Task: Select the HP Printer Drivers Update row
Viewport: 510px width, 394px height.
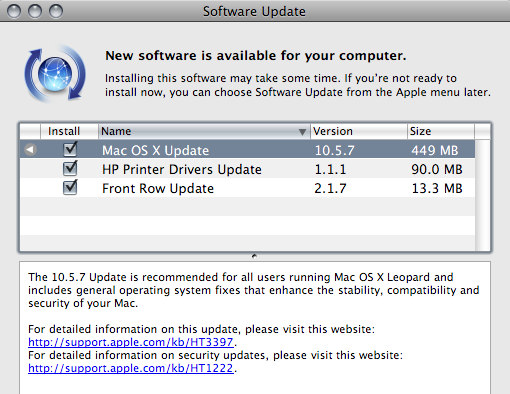Action: point(248,169)
